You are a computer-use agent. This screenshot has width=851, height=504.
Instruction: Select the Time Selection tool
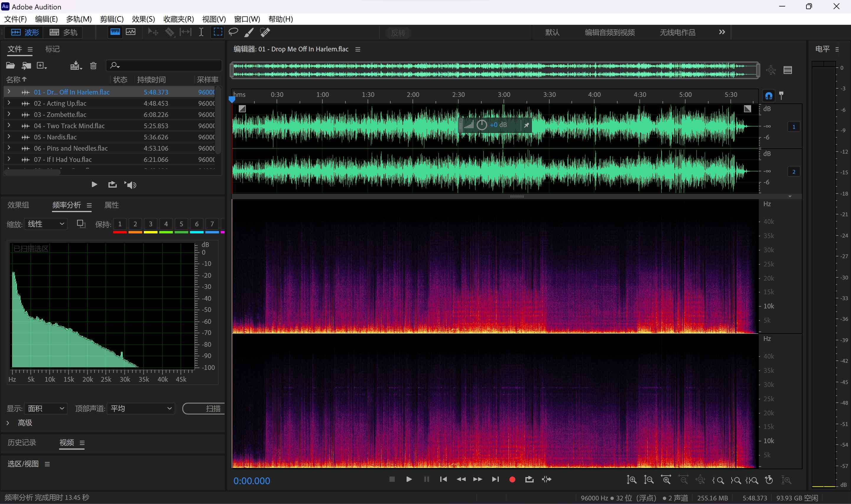[x=201, y=32]
